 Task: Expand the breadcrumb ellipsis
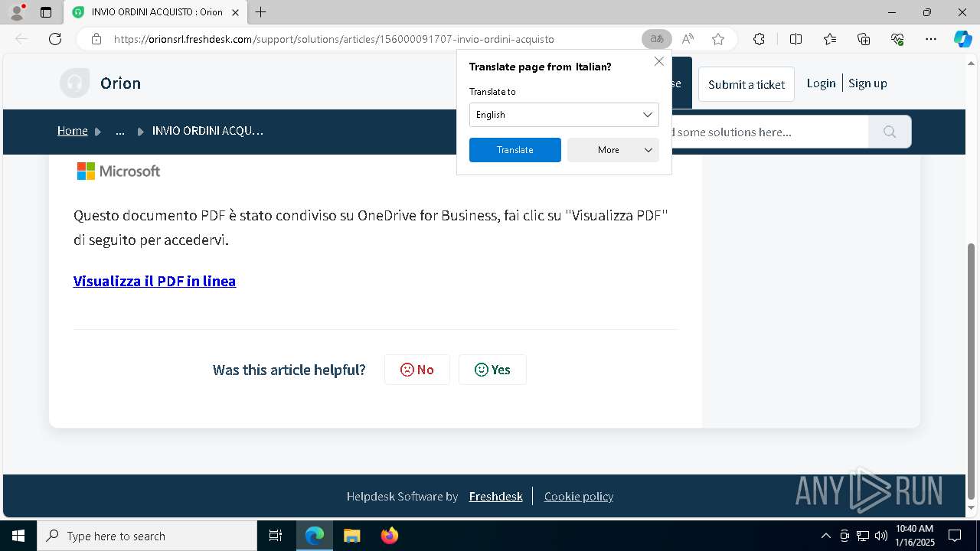click(120, 131)
